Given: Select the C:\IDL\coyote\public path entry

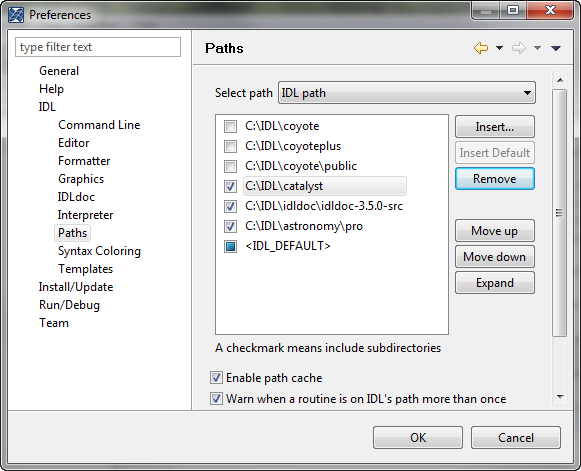Looking at the screenshot, I should [x=301, y=166].
